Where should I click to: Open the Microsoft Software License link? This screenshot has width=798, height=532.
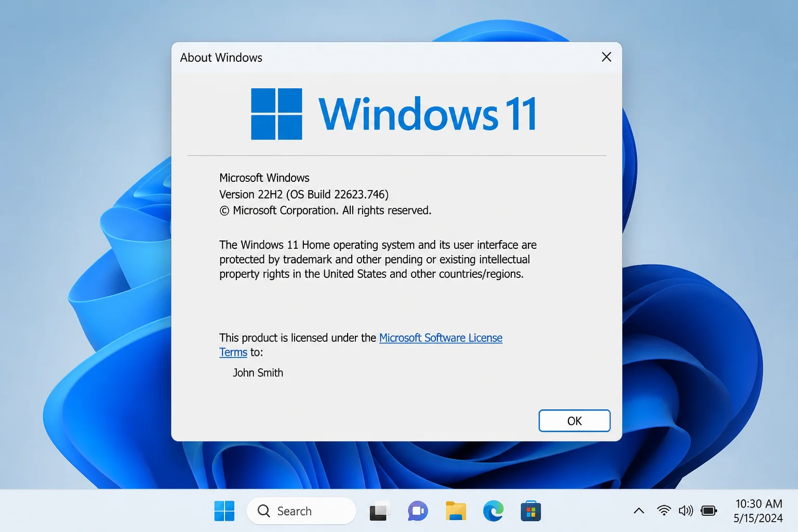tap(441, 338)
